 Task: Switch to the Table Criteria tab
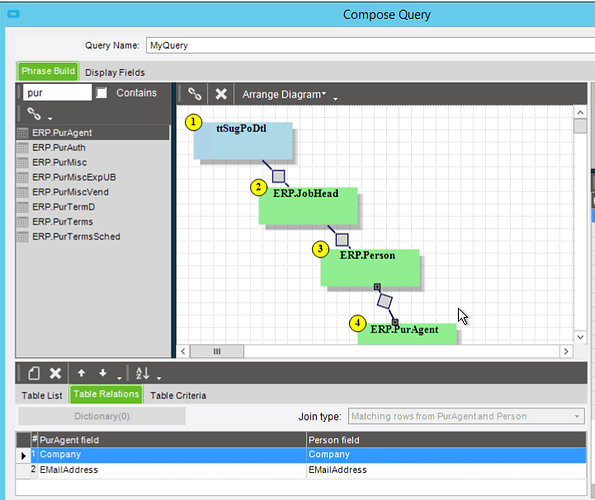pos(178,395)
